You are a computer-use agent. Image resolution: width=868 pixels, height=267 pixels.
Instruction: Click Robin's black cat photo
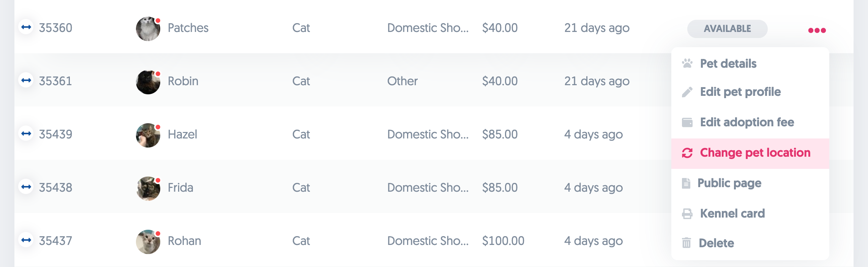(x=148, y=82)
